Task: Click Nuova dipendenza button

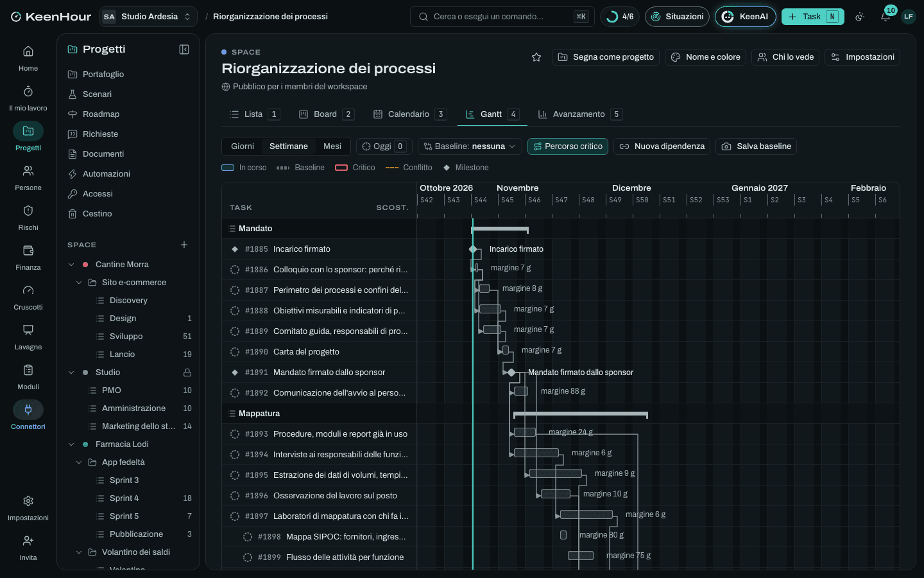Action: [662, 146]
